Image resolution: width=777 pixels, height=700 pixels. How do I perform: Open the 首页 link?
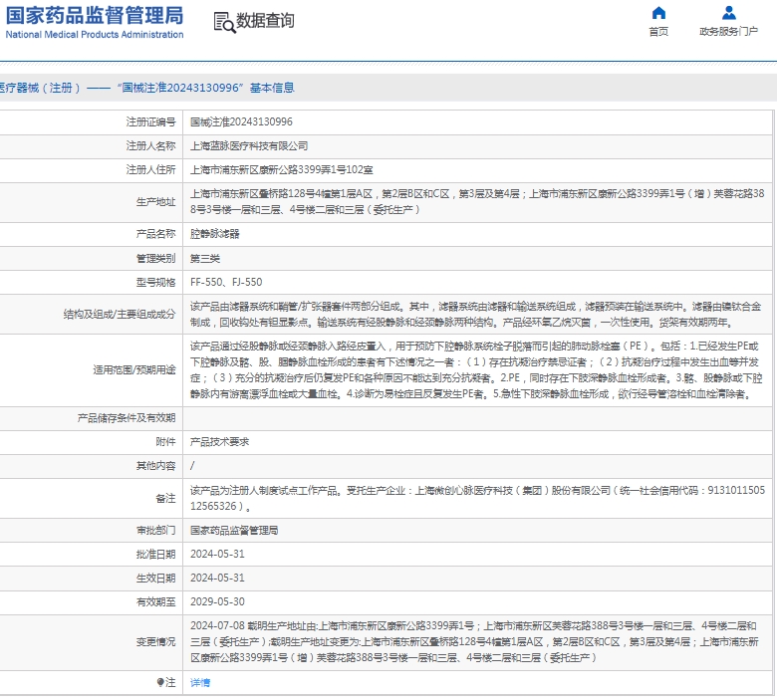[x=658, y=31]
